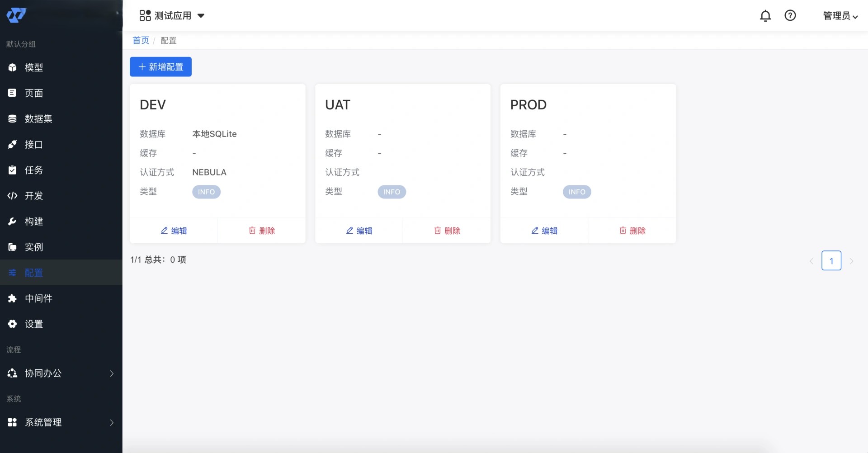Viewport: 868px width, 453px height.
Task: Click the app grid icon beside 测试应用
Action: click(145, 16)
